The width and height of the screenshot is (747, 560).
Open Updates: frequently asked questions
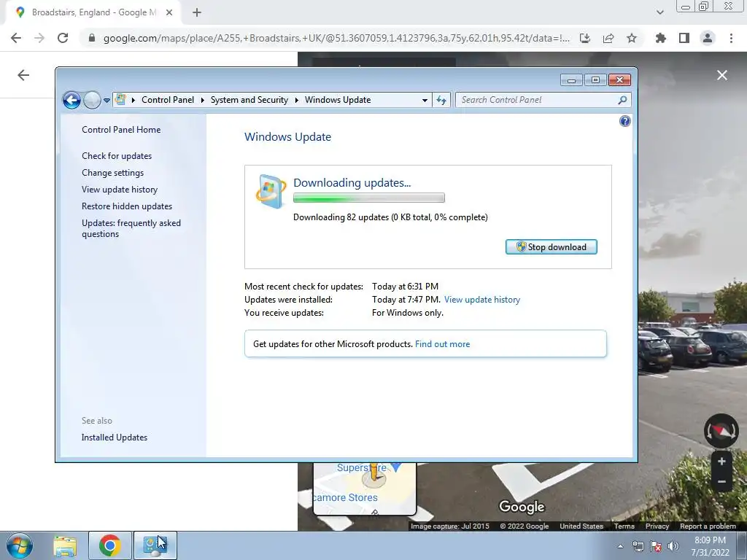click(x=131, y=228)
